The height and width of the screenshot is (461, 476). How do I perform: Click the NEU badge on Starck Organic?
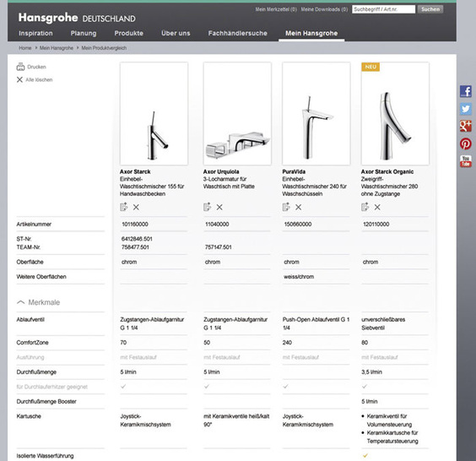click(x=371, y=67)
